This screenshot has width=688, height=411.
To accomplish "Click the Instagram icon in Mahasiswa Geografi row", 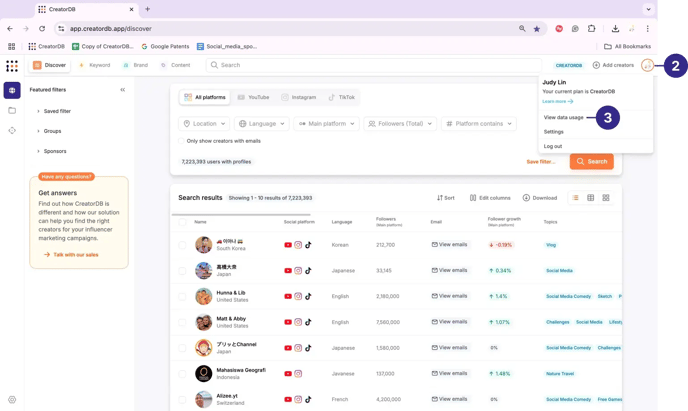I will tap(298, 374).
